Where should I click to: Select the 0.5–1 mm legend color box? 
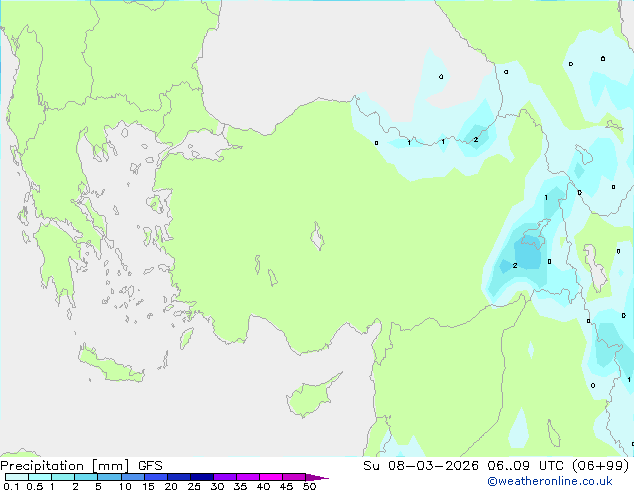(x=40, y=477)
